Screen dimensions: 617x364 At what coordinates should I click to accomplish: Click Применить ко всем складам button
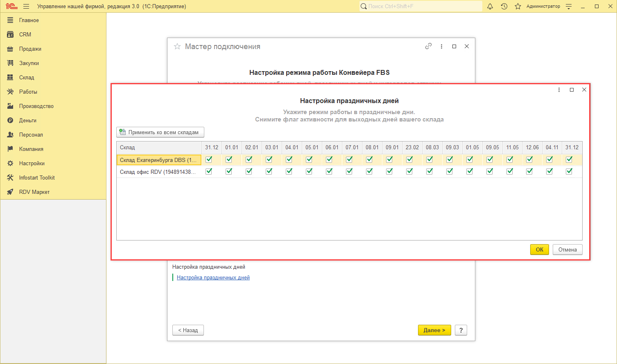coord(160,132)
